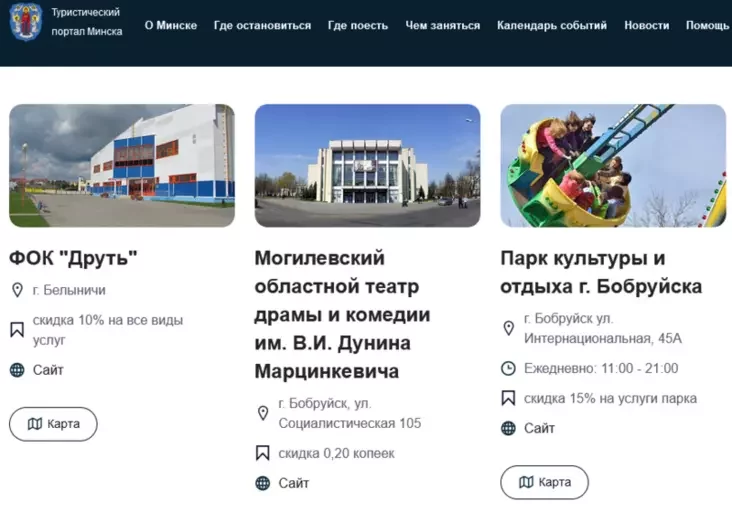Screen dimensions: 732x512
Task: Open the Новости navigation item
Action: tap(647, 25)
